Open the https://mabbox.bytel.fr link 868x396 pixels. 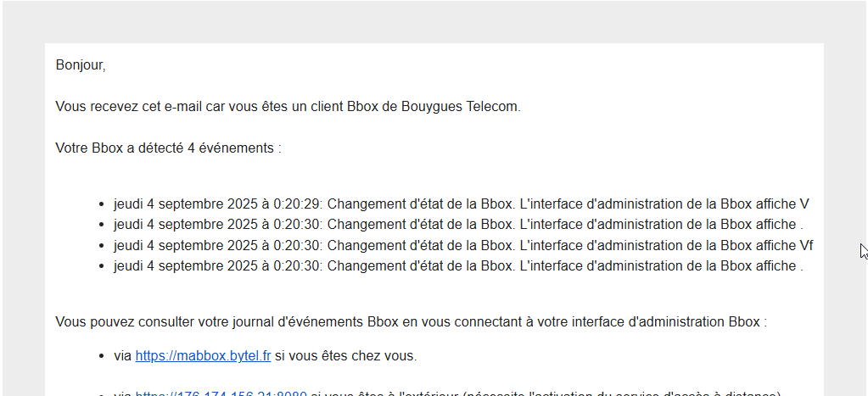pyautogui.click(x=203, y=356)
